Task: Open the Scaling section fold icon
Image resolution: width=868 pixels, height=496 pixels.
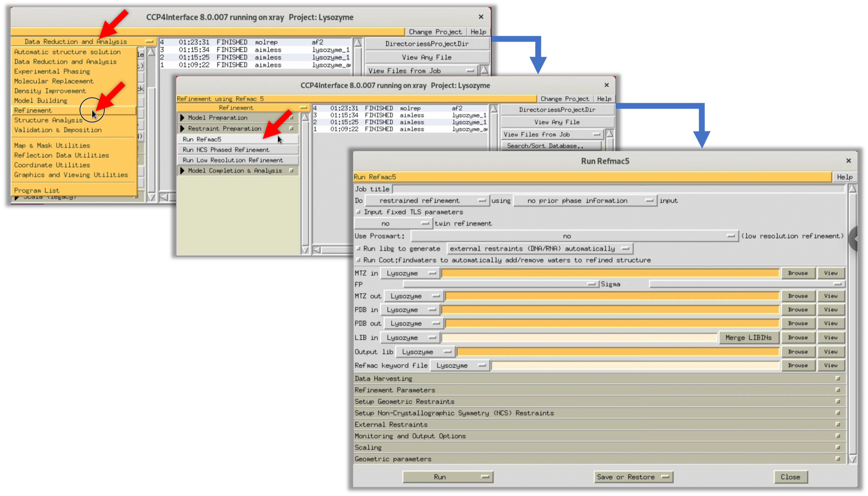Action: click(x=837, y=447)
